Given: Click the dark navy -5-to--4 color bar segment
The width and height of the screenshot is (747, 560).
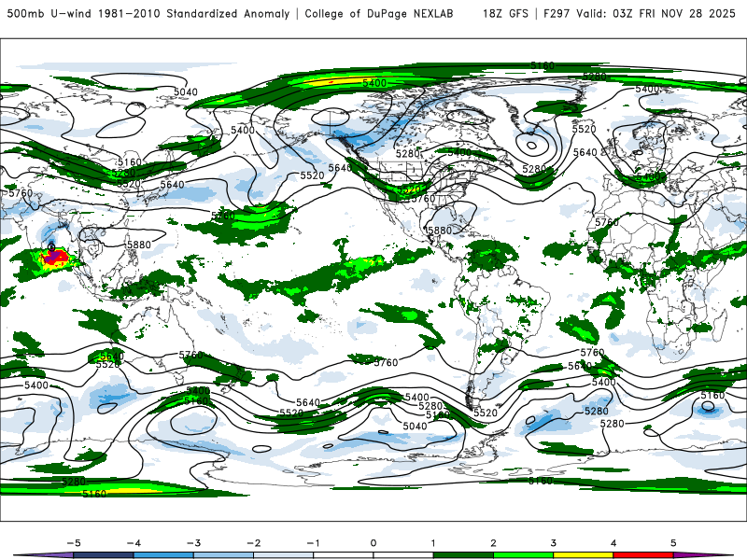Looking at the screenshot, I should point(104,555).
